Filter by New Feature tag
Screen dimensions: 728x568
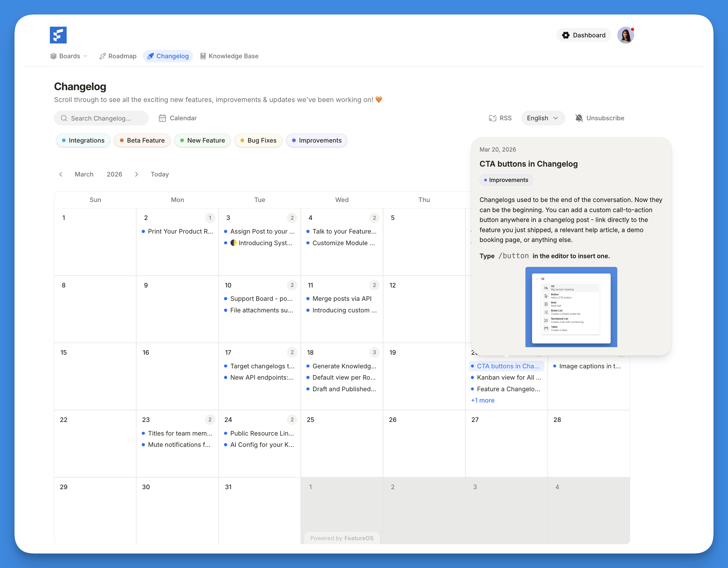[203, 140]
